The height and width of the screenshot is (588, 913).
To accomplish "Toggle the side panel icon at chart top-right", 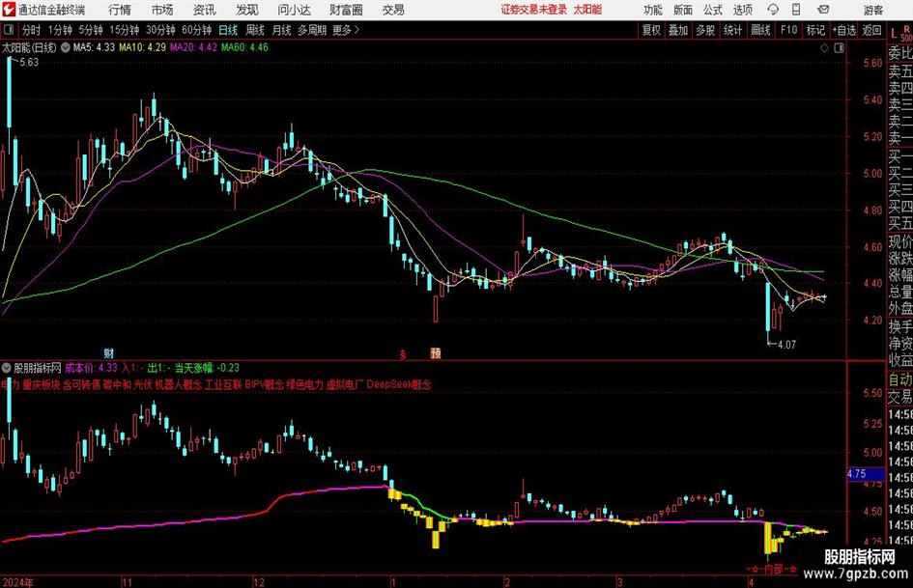I will point(839,48).
